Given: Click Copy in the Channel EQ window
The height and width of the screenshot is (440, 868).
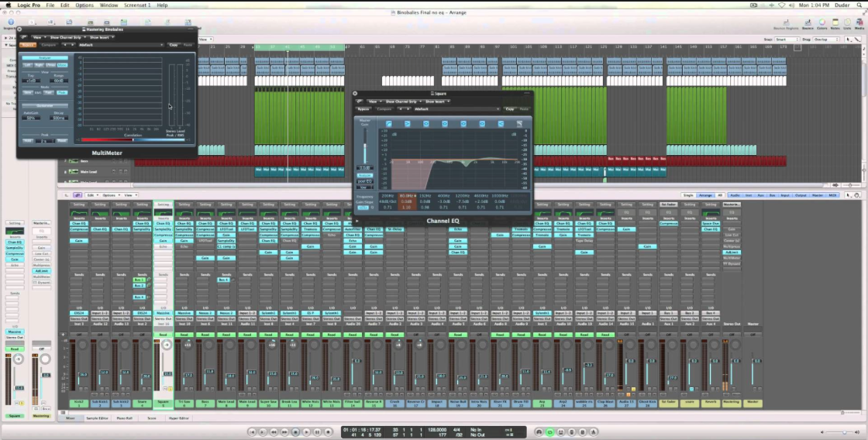Looking at the screenshot, I should [509, 109].
